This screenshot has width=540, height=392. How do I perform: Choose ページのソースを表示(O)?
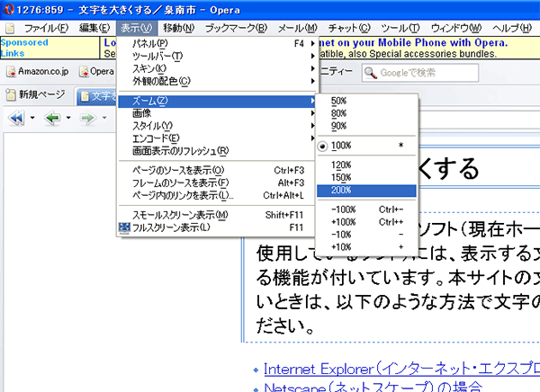[216, 170]
